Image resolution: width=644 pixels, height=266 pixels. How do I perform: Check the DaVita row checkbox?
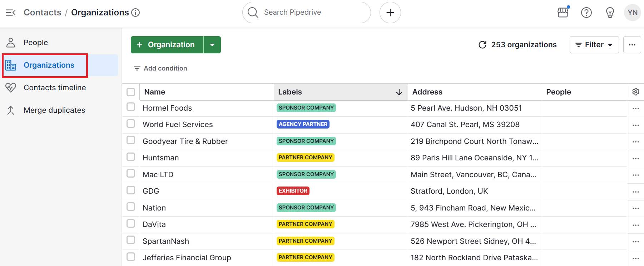[x=131, y=223]
